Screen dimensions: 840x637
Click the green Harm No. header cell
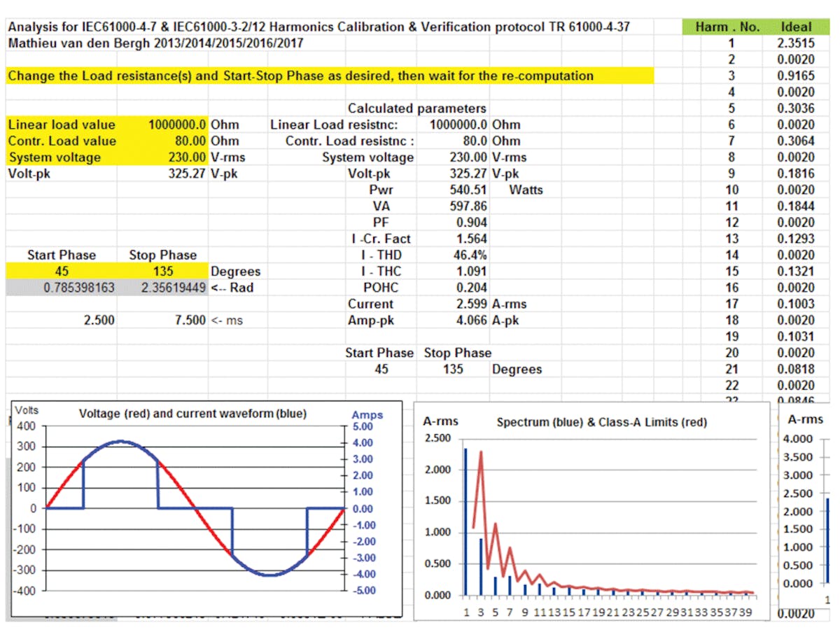pos(729,27)
